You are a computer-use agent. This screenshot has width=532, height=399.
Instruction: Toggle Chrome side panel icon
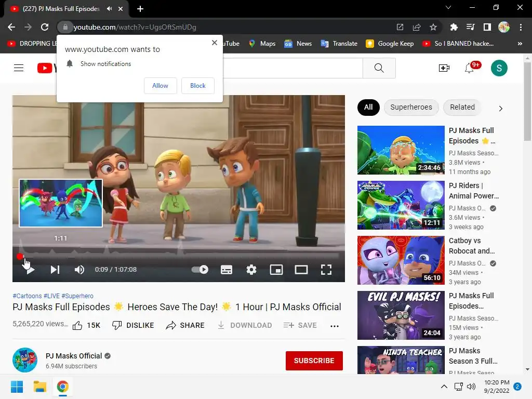point(487,27)
